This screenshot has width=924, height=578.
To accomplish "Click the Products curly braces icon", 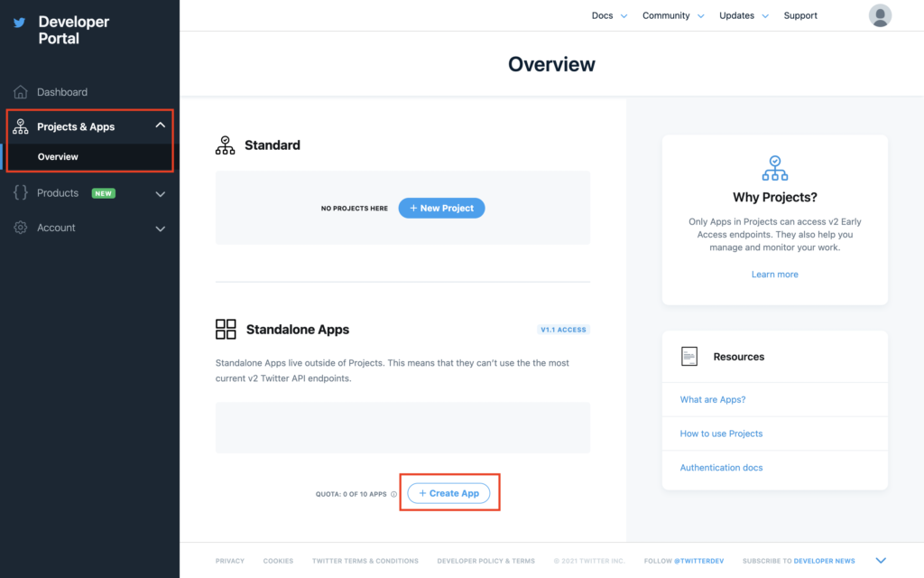I will tap(21, 192).
